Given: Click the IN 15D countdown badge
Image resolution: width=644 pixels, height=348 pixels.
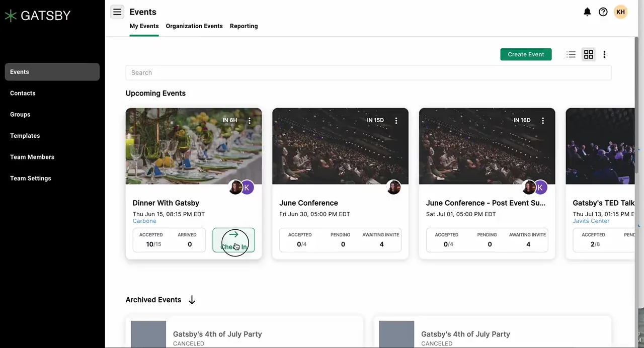Looking at the screenshot, I should [375, 120].
